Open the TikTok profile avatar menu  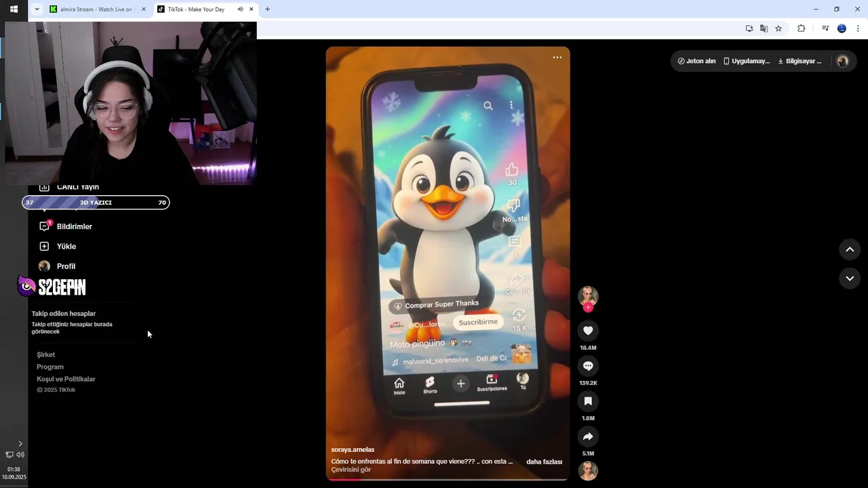[843, 61]
